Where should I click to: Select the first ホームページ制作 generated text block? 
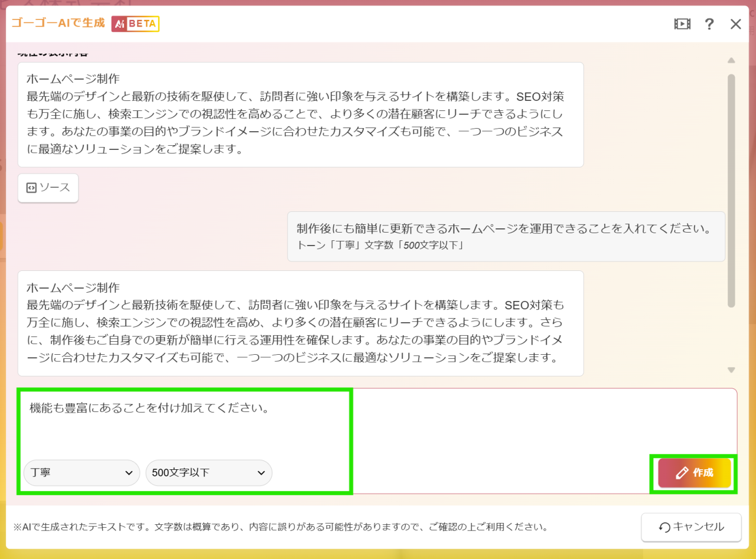(x=301, y=115)
